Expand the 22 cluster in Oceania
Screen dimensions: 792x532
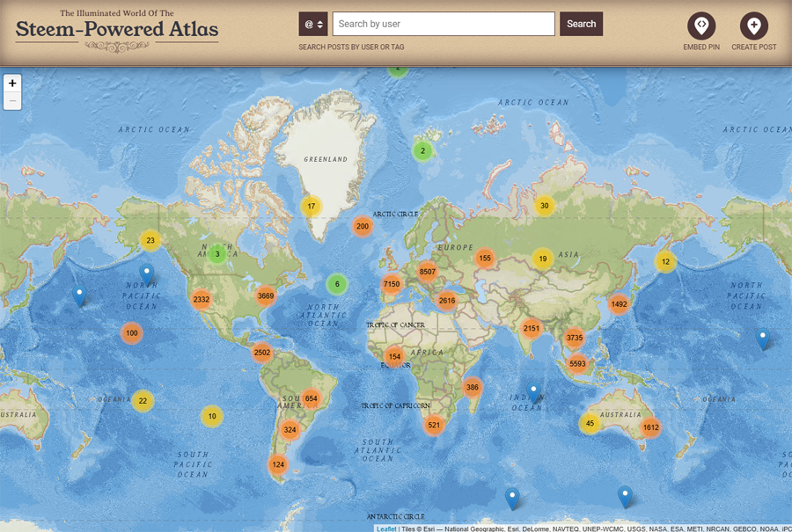click(143, 401)
